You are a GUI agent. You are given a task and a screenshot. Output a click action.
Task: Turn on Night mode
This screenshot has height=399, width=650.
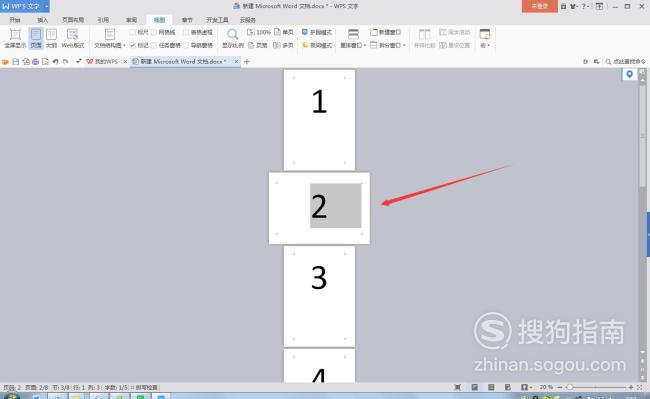point(317,45)
